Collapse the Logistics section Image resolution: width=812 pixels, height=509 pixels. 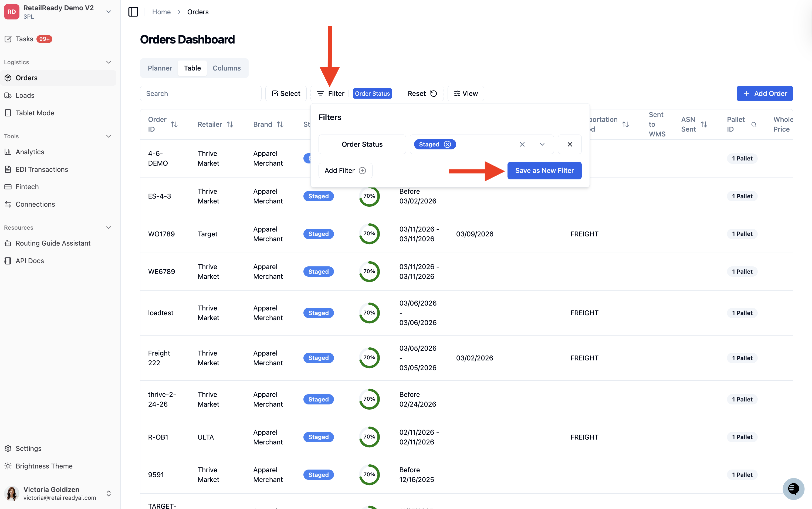point(109,62)
